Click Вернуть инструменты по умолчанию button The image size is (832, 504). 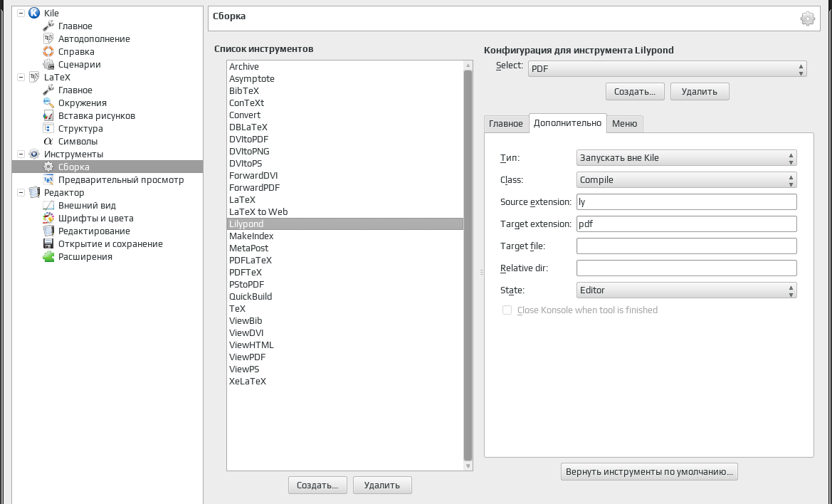pyautogui.click(x=649, y=472)
